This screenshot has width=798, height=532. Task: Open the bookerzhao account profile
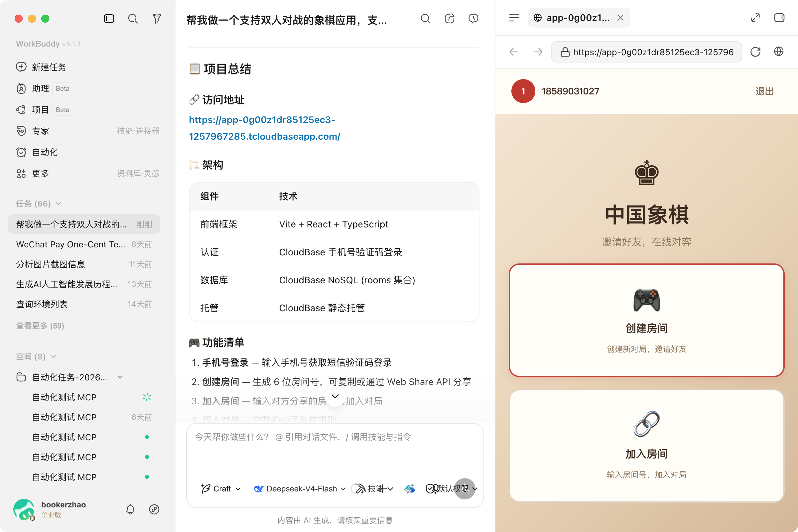click(x=50, y=509)
